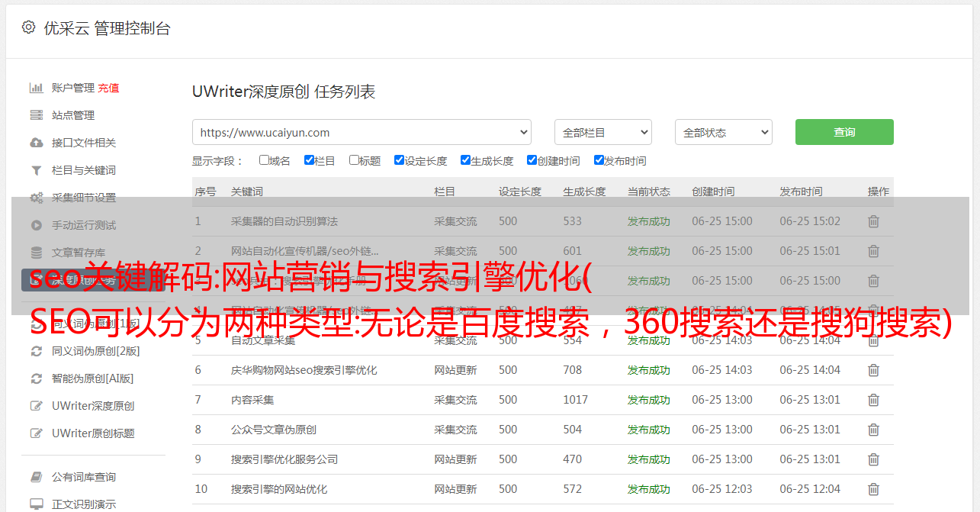The height and width of the screenshot is (512, 980).
Task: Click generated length value 470
Action: tap(572, 459)
